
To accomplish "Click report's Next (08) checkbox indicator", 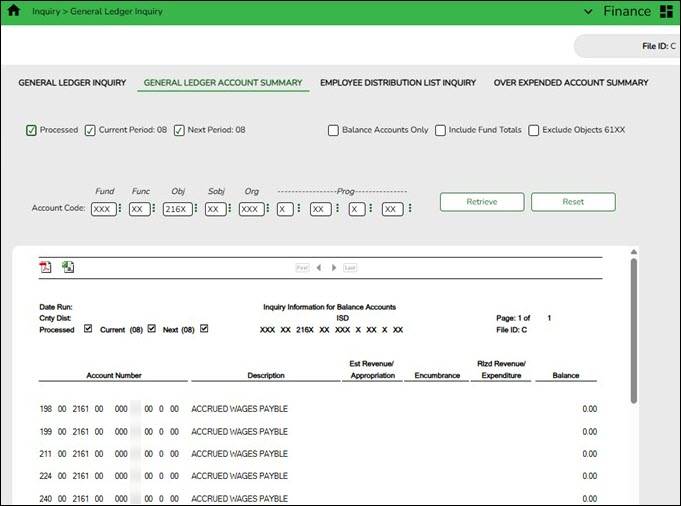I will pos(204,328).
